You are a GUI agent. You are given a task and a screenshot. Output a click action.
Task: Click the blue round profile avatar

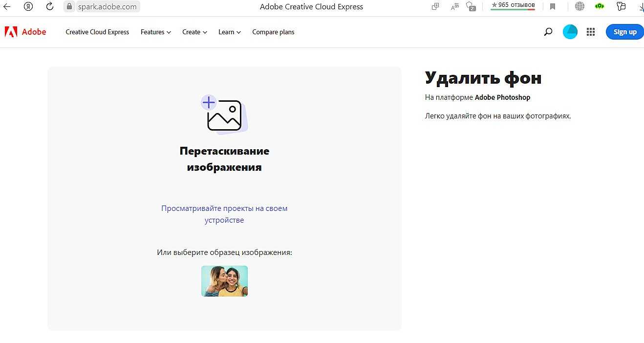point(570,32)
